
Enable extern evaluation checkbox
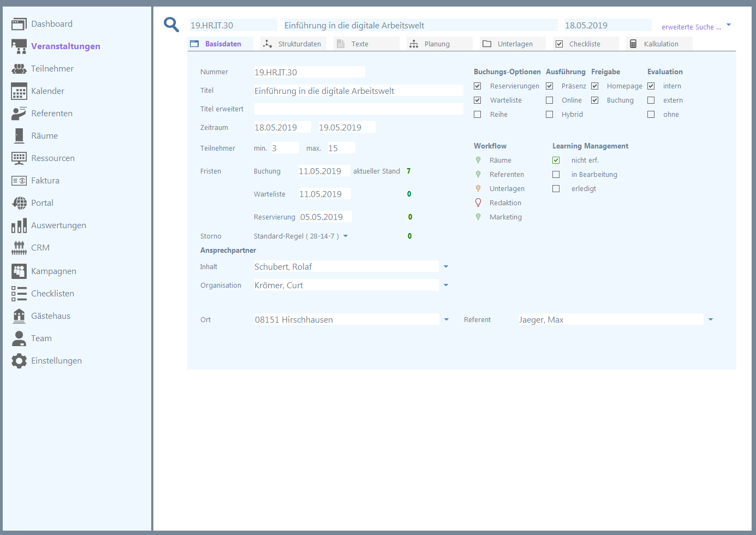pos(651,100)
